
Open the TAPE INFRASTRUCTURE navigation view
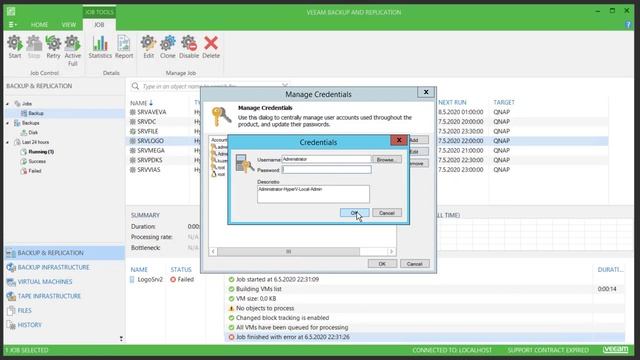click(x=64, y=296)
